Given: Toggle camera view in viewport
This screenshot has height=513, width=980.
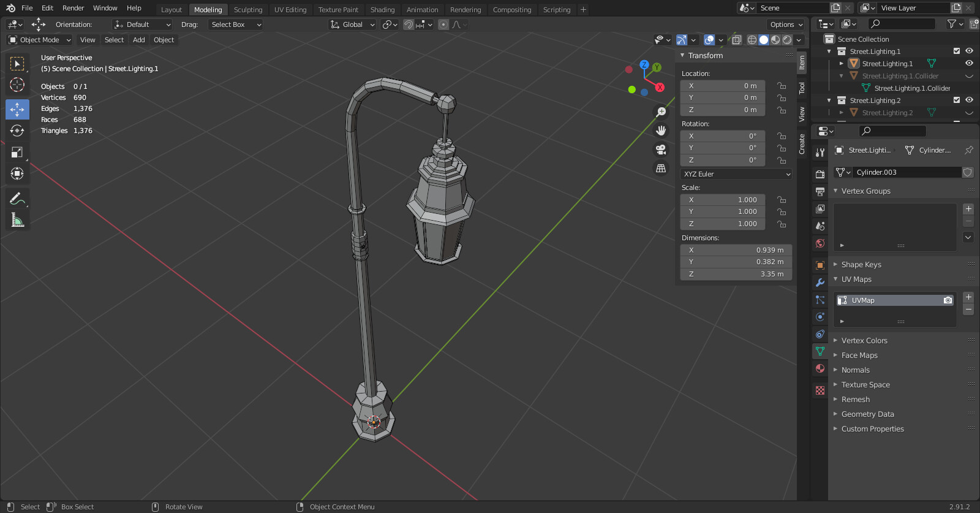Looking at the screenshot, I should coord(661,150).
